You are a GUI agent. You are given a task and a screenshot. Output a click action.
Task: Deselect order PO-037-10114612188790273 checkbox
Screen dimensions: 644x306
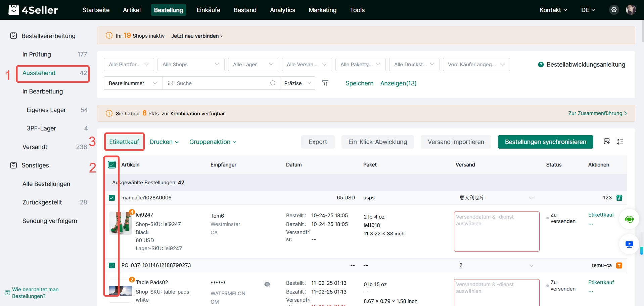pos(112,265)
